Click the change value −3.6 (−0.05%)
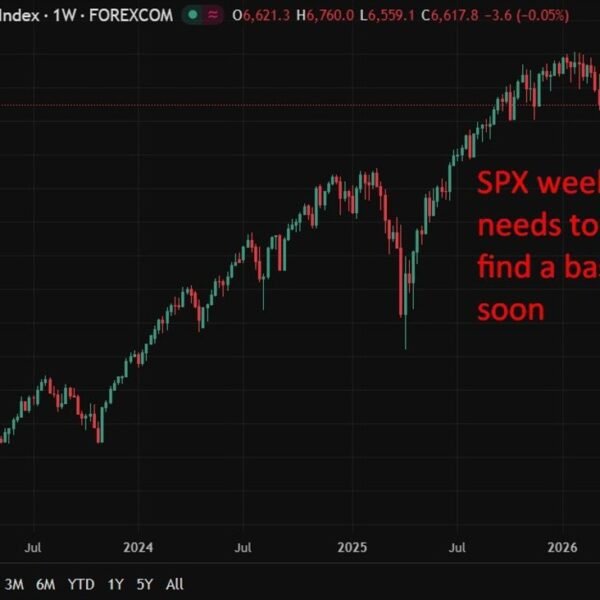The image size is (600, 600). point(527,15)
